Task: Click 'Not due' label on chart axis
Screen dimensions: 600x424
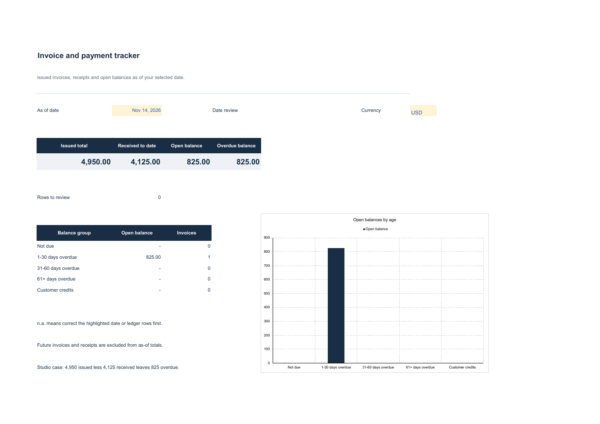Action: pyautogui.click(x=294, y=367)
